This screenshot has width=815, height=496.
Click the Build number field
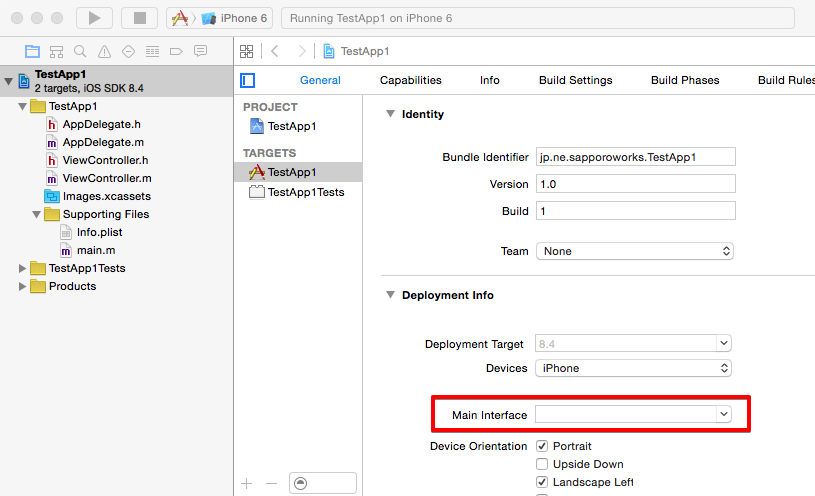pyautogui.click(x=636, y=211)
